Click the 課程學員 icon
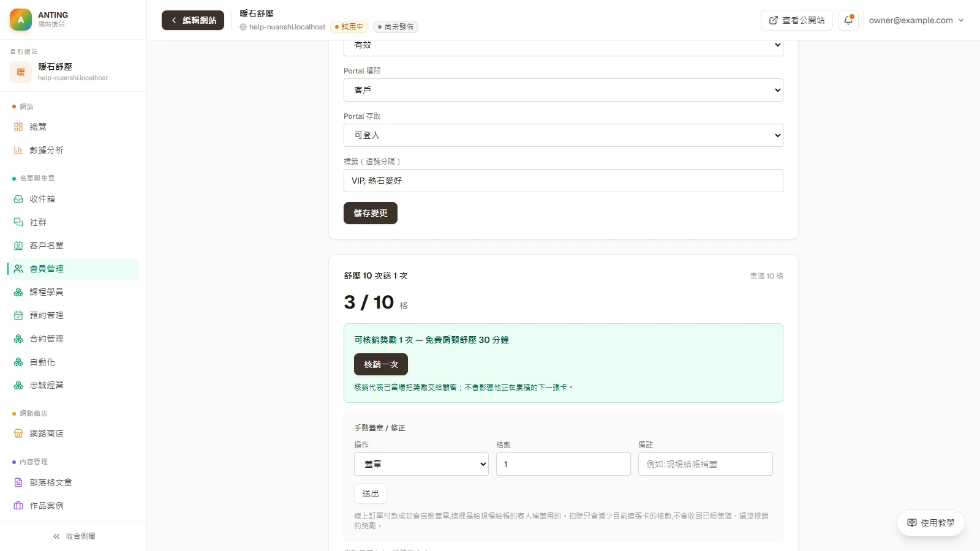The height and width of the screenshot is (551, 980). pos(18,292)
